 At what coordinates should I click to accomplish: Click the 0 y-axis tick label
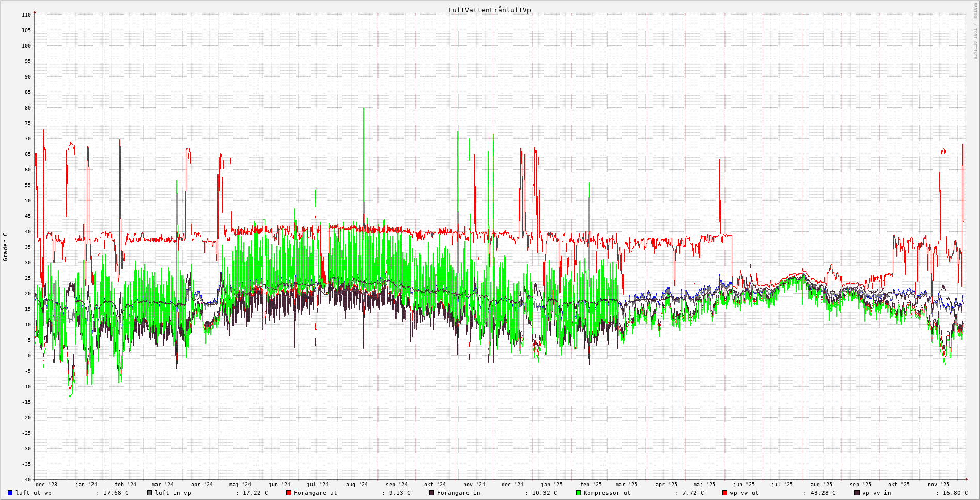click(29, 356)
